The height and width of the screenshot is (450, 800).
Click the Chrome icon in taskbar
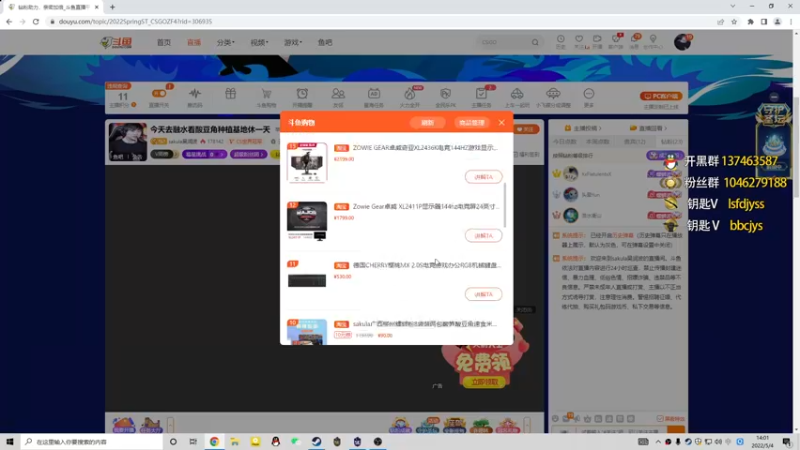(214, 441)
